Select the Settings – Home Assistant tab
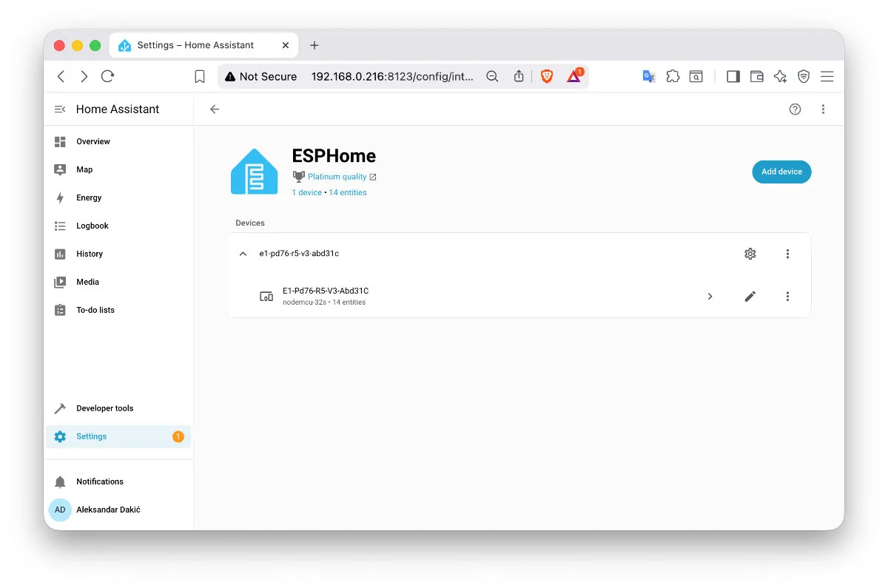The width and height of the screenshot is (888, 588). tap(203, 45)
